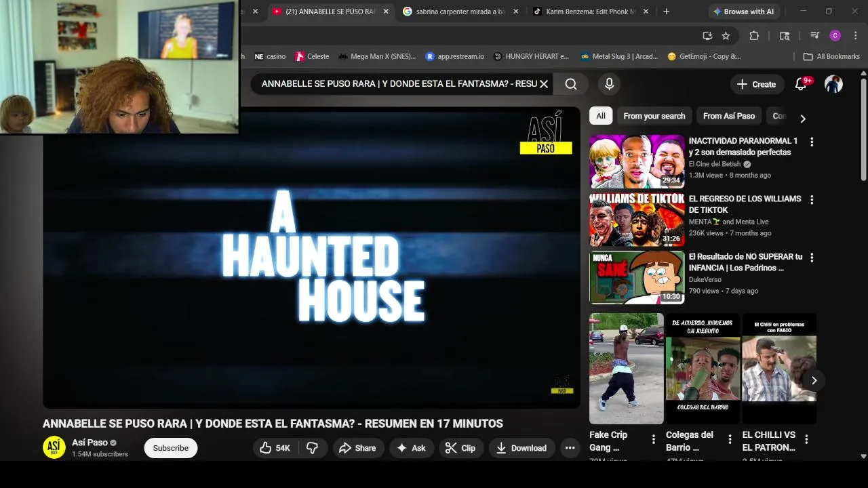Switch to ANNABELLE SE PUSO RARA tab
Screen dimensions: 868x488
tap(330, 12)
